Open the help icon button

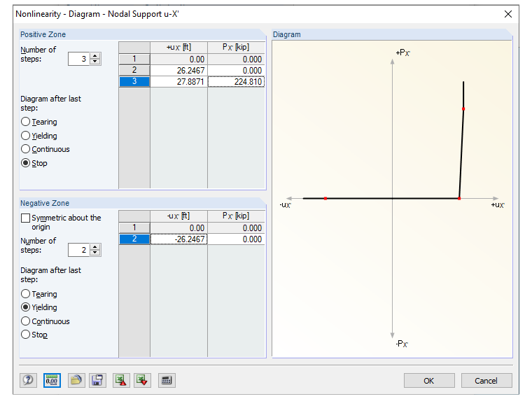28,380
